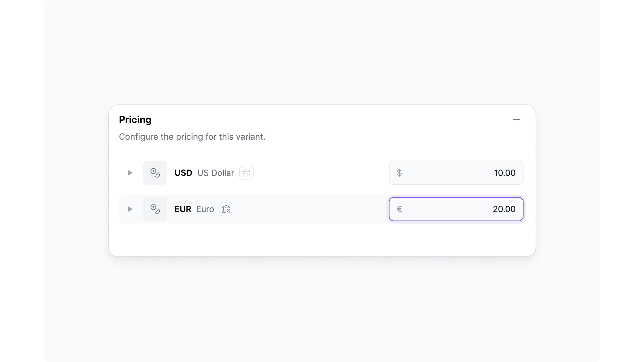Collapse the Pricing section with the minus control
Viewport: 644px width, 362px height.
tap(517, 119)
